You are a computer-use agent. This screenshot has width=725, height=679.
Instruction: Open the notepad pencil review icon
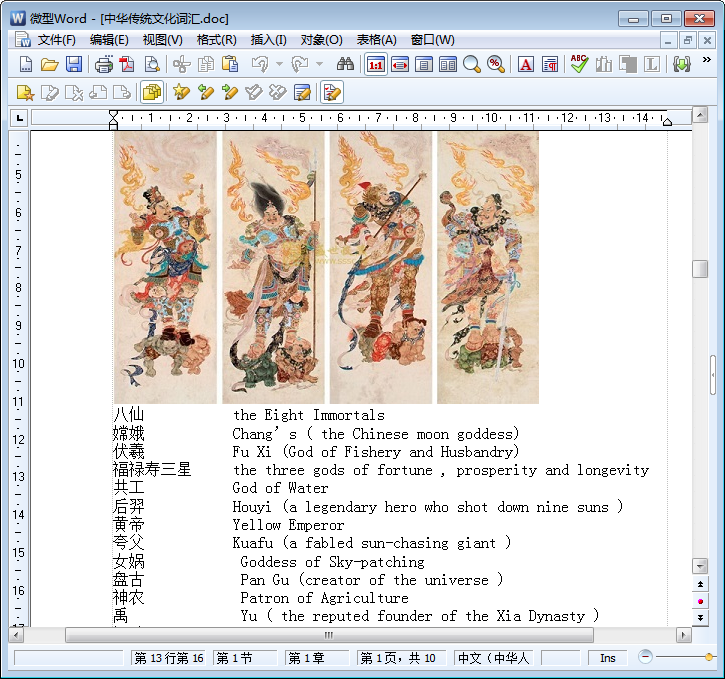tap(302, 92)
